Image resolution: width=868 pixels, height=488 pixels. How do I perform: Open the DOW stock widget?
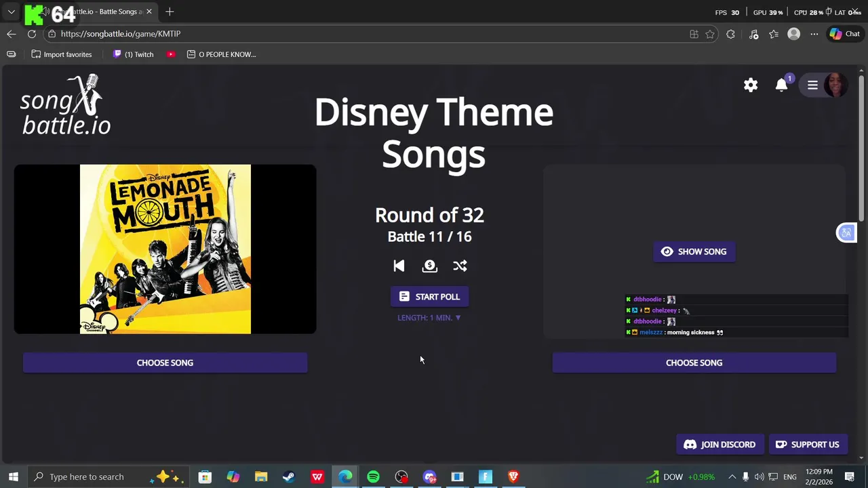pyautogui.click(x=680, y=476)
